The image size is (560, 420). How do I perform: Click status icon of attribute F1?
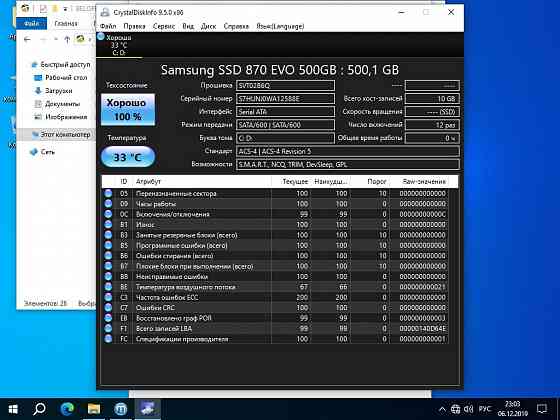tap(108, 328)
